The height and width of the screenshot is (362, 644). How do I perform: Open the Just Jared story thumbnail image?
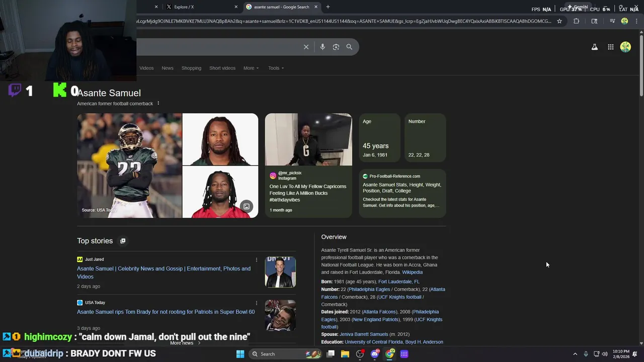click(x=280, y=272)
